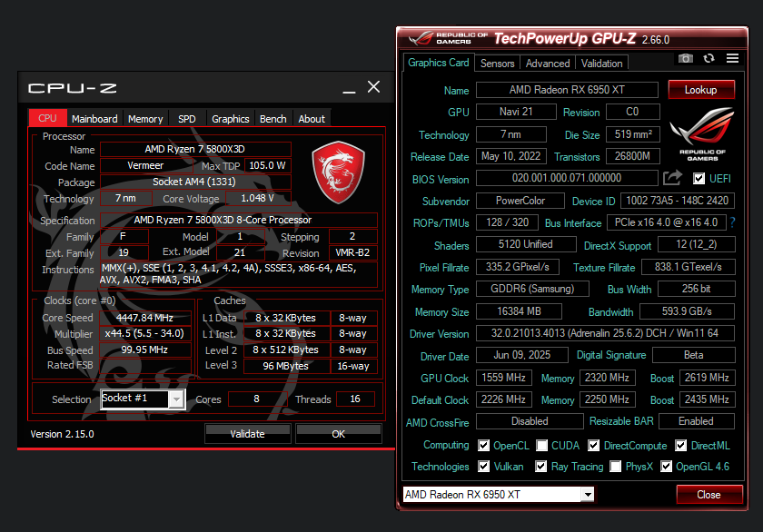Click the Code Name value Vermeer

pyautogui.click(x=145, y=165)
